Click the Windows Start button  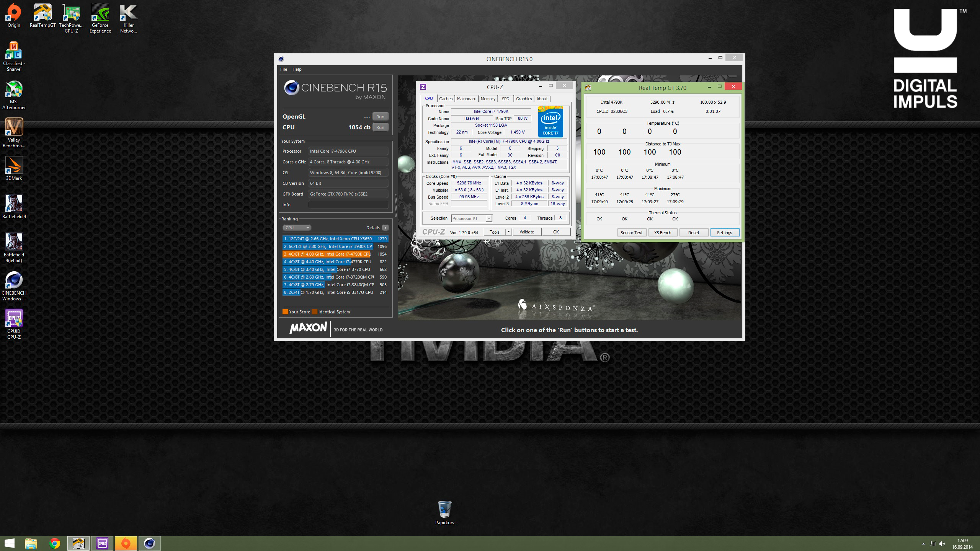pos(9,543)
